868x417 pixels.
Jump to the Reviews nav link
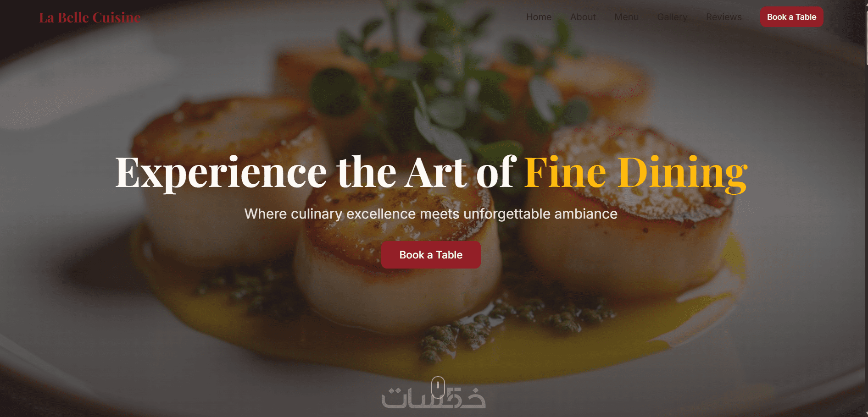pyautogui.click(x=723, y=17)
